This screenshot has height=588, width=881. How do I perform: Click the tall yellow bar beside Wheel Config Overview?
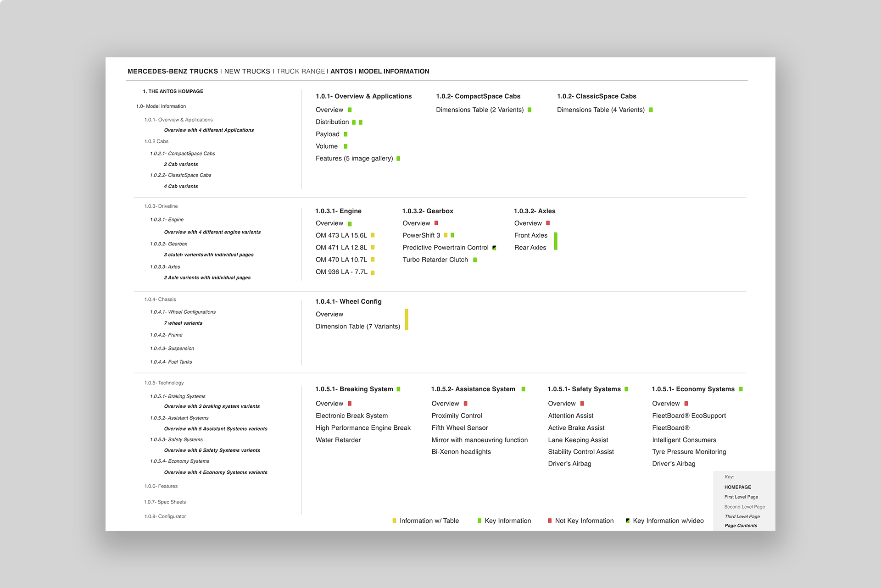407,320
